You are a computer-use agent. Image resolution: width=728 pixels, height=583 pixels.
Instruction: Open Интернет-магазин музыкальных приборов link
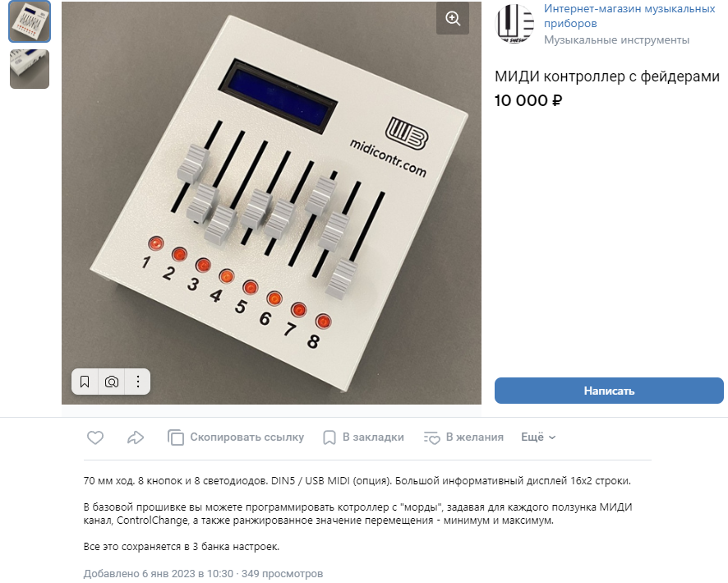pos(629,16)
